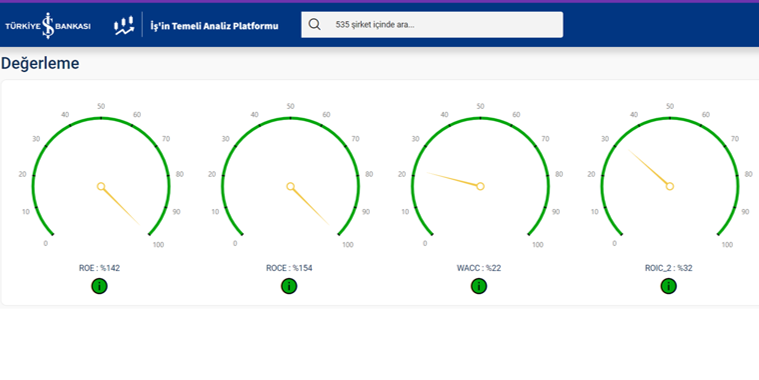Open the ROIC_2 info icon
The width and height of the screenshot is (759, 380).
pyautogui.click(x=668, y=286)
